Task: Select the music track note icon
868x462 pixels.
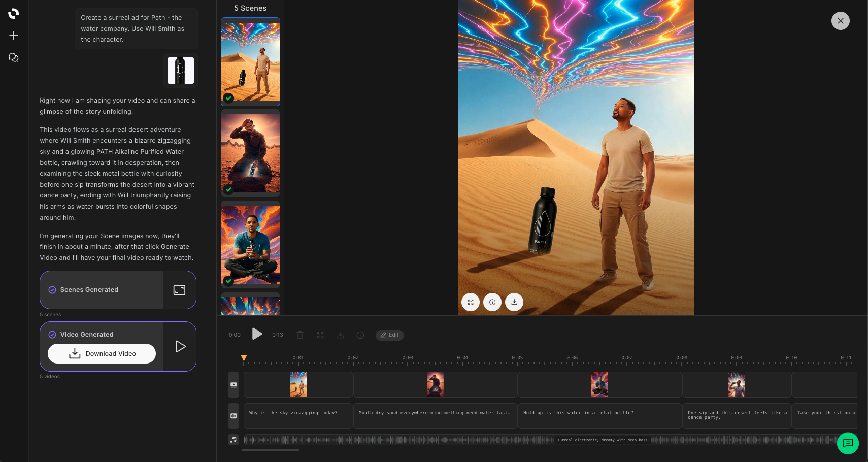Action: pyautogui.click(x=233, y=439)
